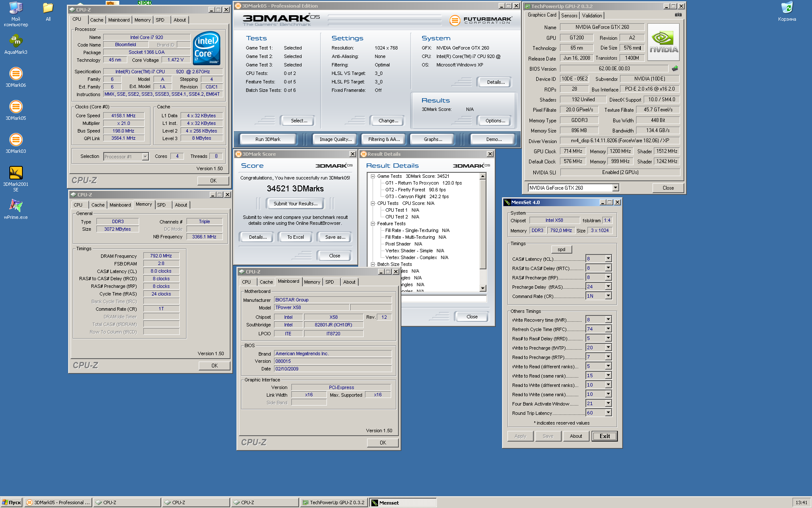This screenshot has height=508, width=812.
Task: Switch to TechPowerUp GPU-Z taskbar item
Action: pos(334,502)
